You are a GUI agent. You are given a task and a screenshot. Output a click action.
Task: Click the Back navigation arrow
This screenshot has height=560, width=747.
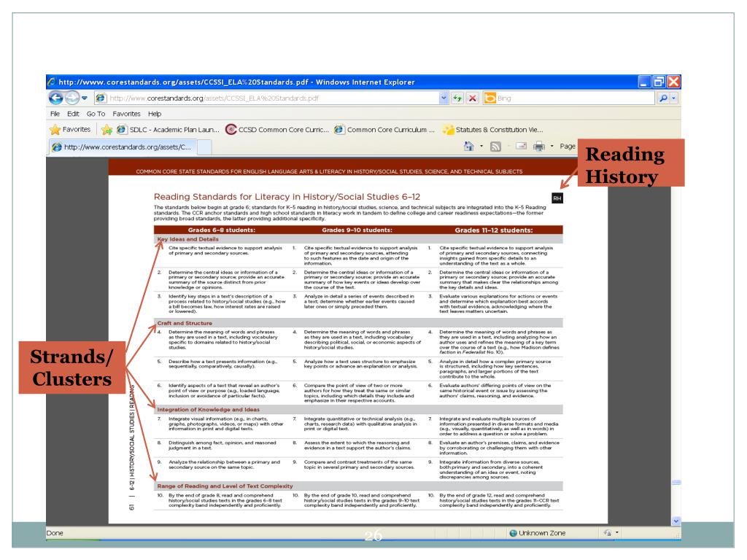click(x=55, y=98)
